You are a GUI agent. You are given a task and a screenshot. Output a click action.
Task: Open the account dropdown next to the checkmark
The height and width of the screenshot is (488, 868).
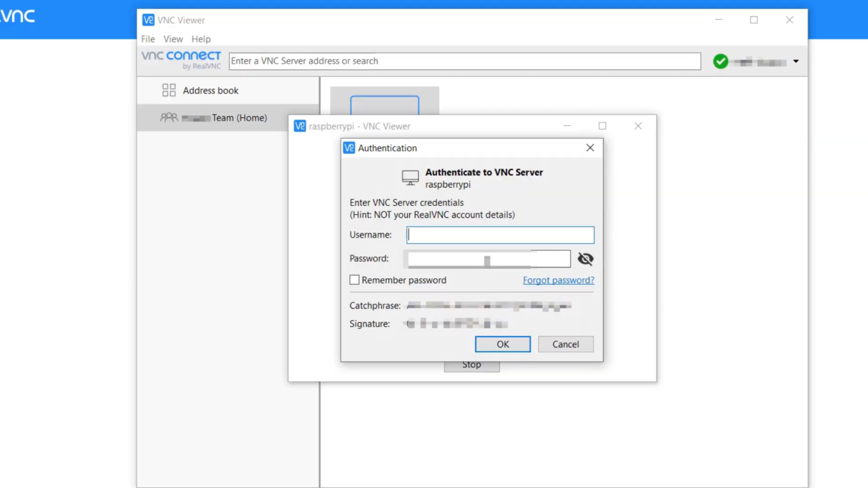click(796, 61)
